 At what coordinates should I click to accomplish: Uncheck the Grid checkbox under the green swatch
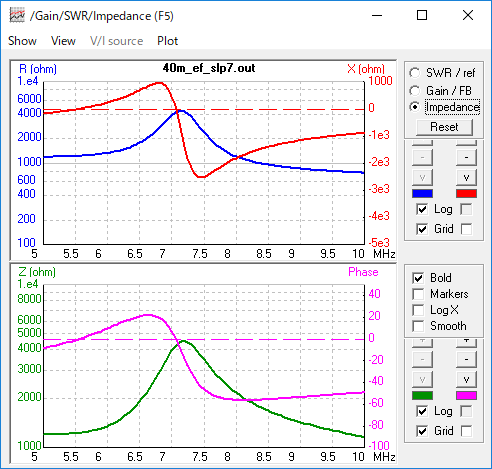coord(422,431)
